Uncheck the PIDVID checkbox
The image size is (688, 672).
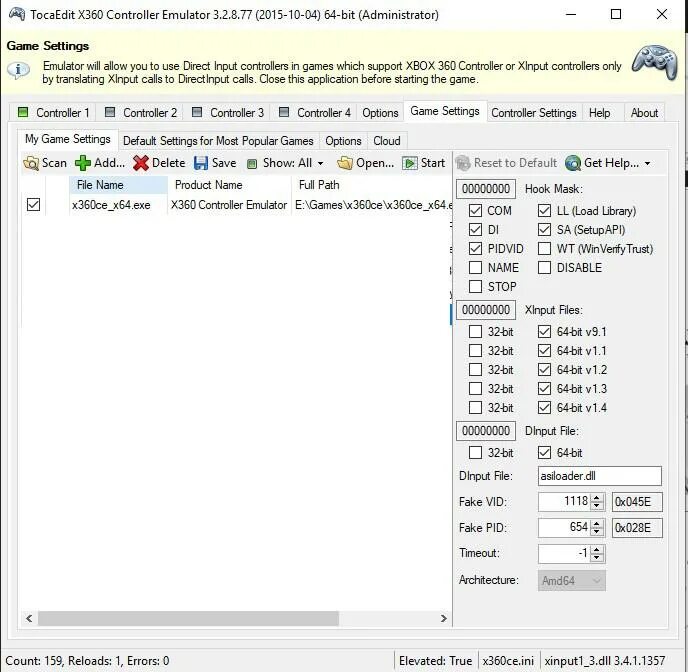pos(475,249)
